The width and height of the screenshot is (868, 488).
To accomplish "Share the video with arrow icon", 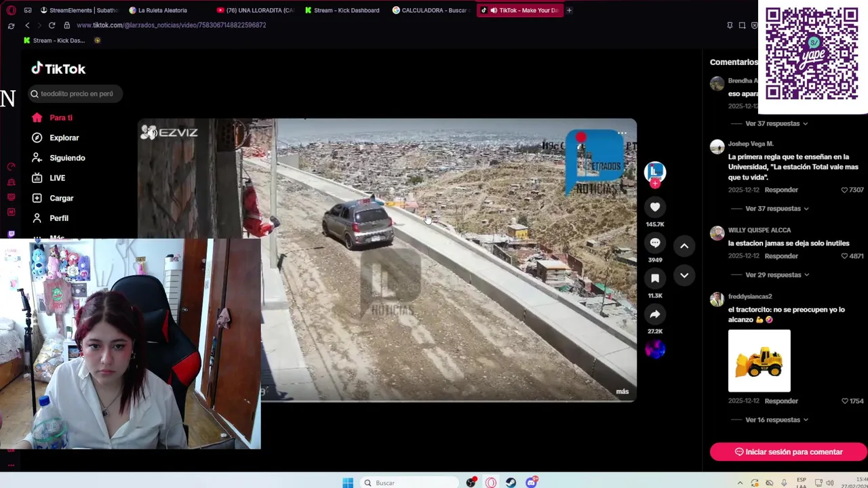I will click(655, 314).
